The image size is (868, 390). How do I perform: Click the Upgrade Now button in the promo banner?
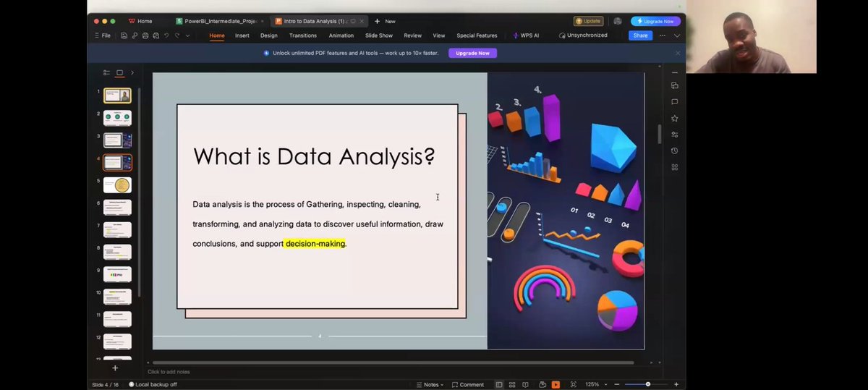click(472, 53)
